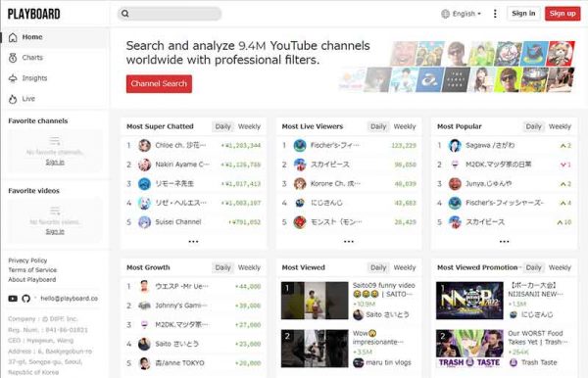
Task: Select the Weekly tab in Most Growth
Action: coord(249,268)
